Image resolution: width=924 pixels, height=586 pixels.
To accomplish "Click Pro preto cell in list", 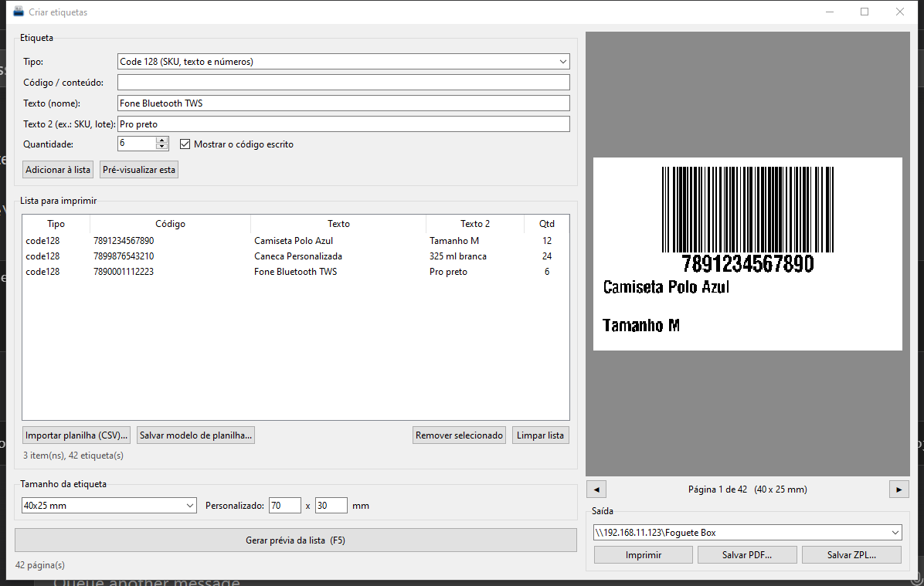I will click(x=448, y=272).
